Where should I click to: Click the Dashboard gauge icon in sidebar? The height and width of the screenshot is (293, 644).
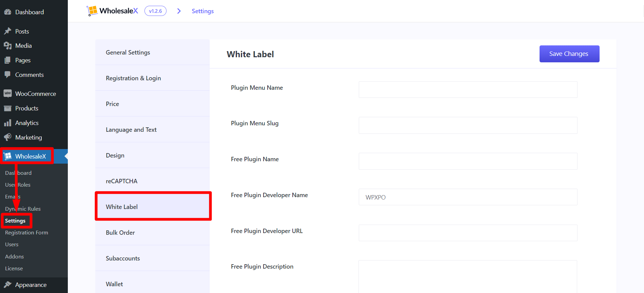(x=7, y=12)
